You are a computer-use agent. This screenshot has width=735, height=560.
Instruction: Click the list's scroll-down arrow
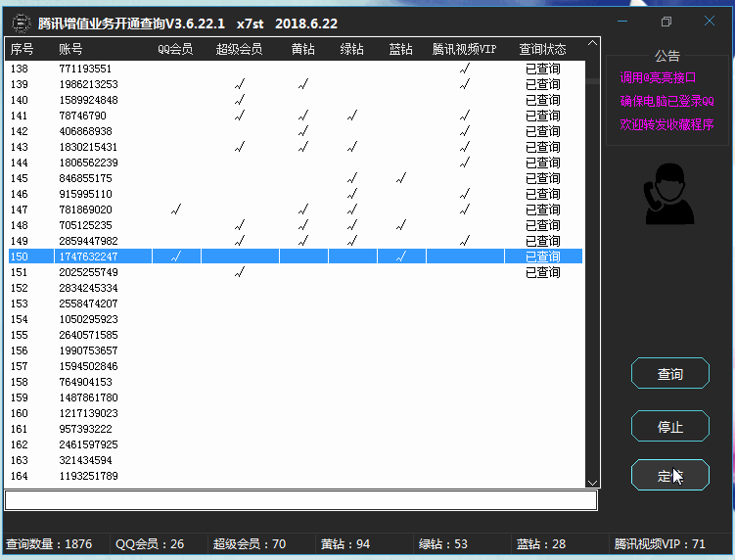click(x=592, y=483)
